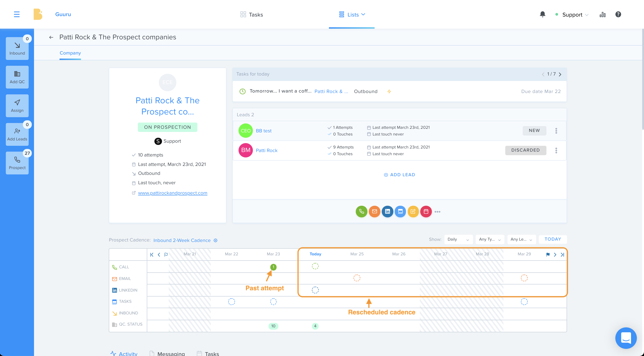The image size is (644, 356).
Task: Open the hamburger menu
Action: click(17, 15)
